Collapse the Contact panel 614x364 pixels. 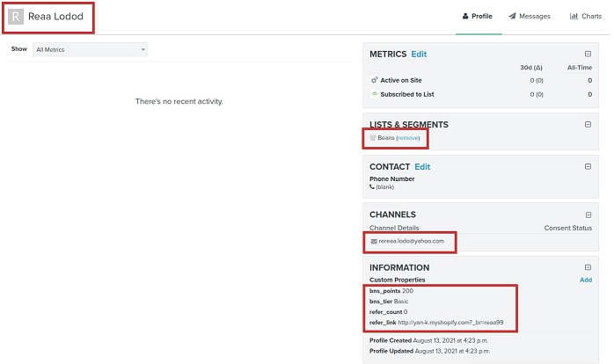[588, 166]
